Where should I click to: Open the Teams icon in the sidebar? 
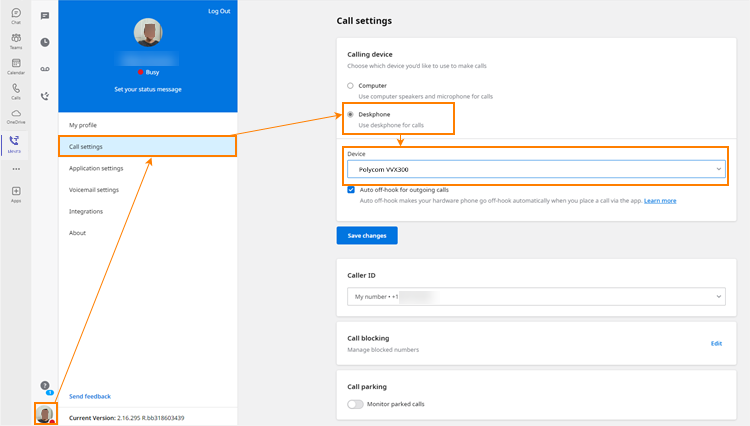point(16,40)
